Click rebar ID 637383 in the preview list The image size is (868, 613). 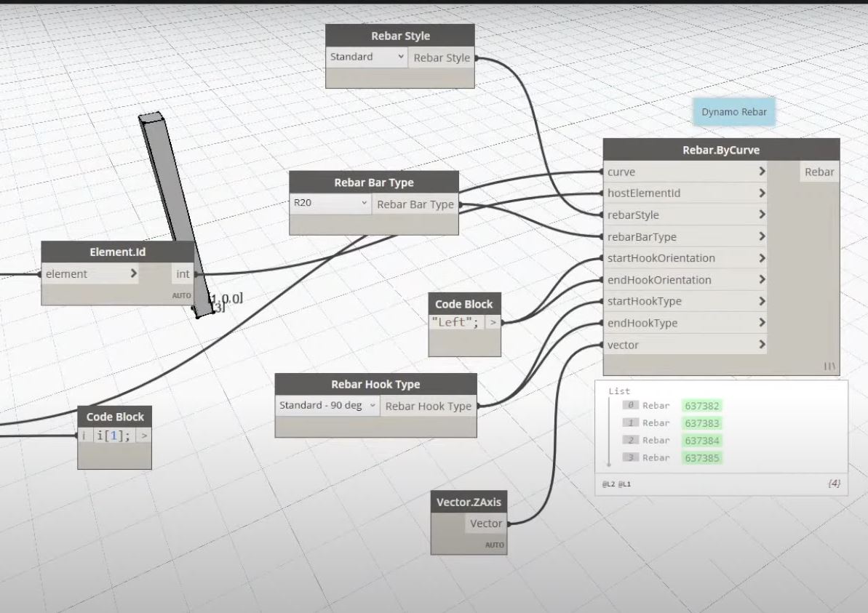[702, 423]
